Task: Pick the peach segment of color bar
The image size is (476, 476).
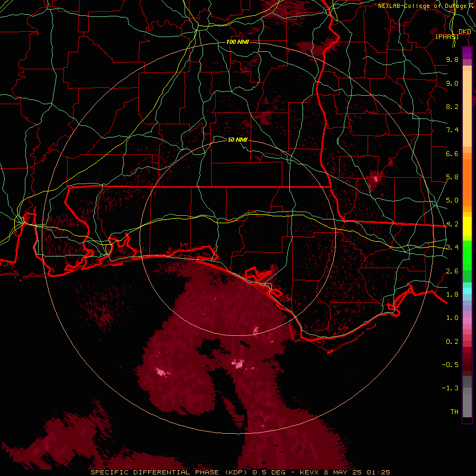Action: coord(467,108)
